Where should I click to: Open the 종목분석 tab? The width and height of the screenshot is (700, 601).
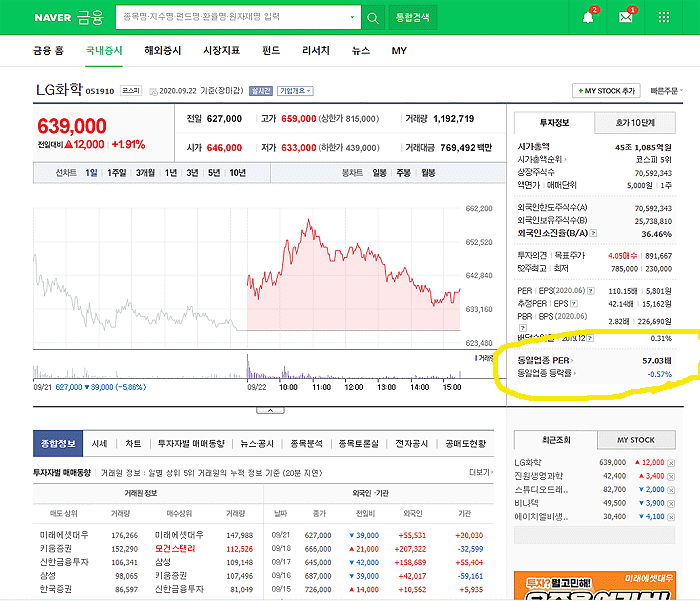[x=306, y=444]
